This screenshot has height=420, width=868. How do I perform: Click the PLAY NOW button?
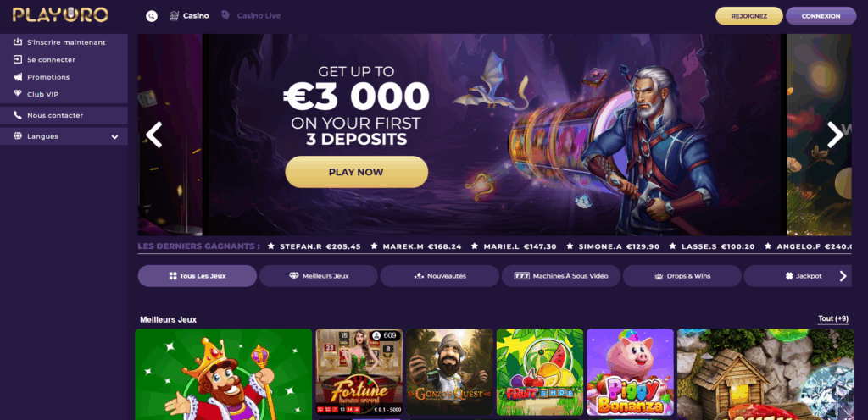357,172
